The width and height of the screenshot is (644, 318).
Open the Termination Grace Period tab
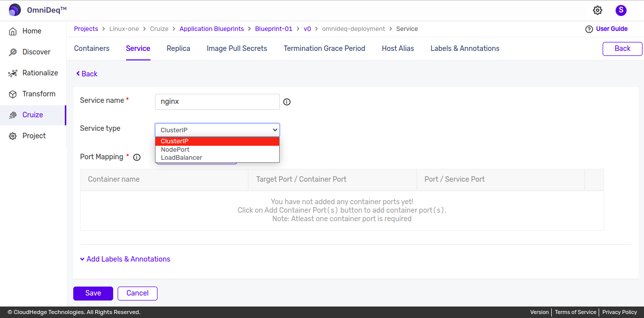(x=324, y=48)
